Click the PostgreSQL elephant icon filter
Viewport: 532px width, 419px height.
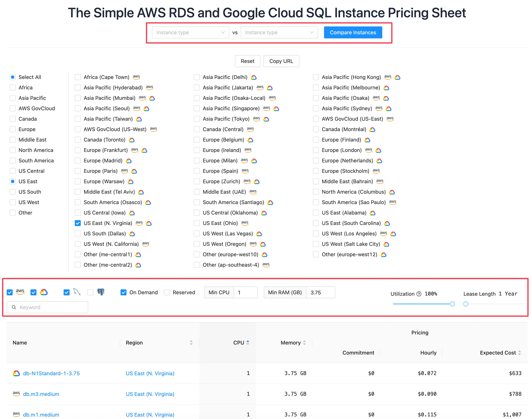[x=101, y=292]
